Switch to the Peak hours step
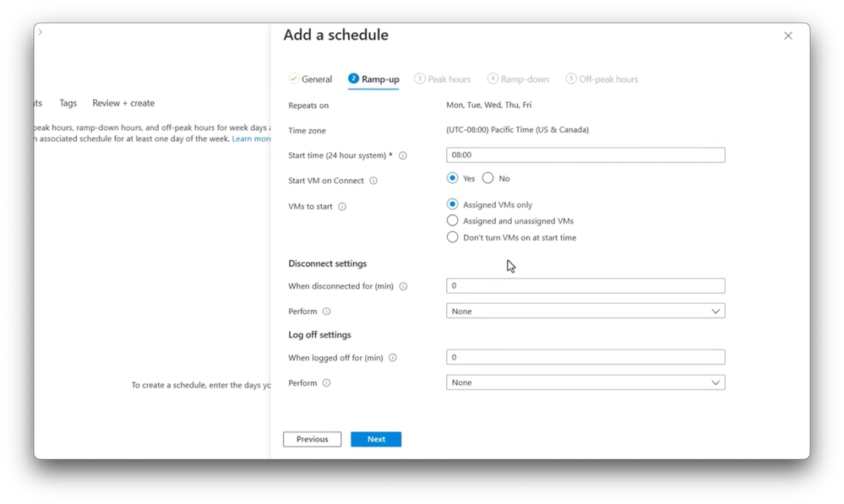This screenshot has width=844, height=504. pyautogui.click(x=443, y=79)
